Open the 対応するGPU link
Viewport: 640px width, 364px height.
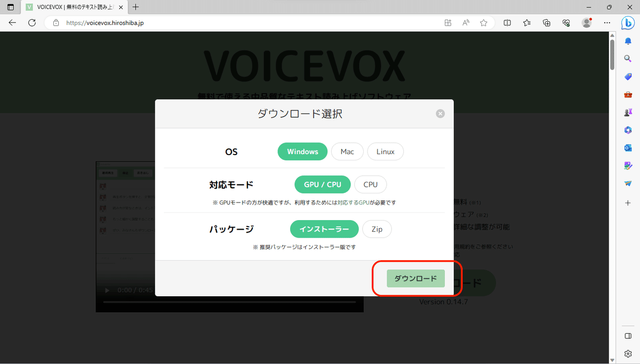click(x=354, y=203)
